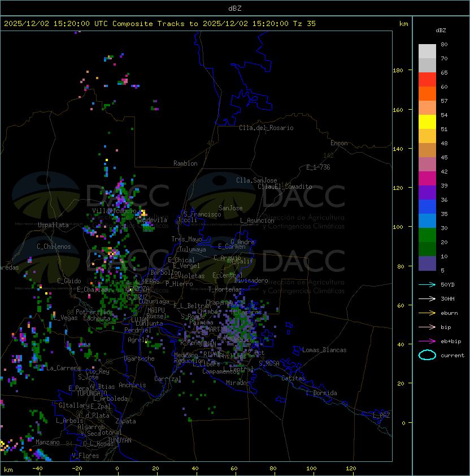This screenshot has width=470, height=476.
Task: Click the '-40' km value on bottom axis
Action: point(37,469)
